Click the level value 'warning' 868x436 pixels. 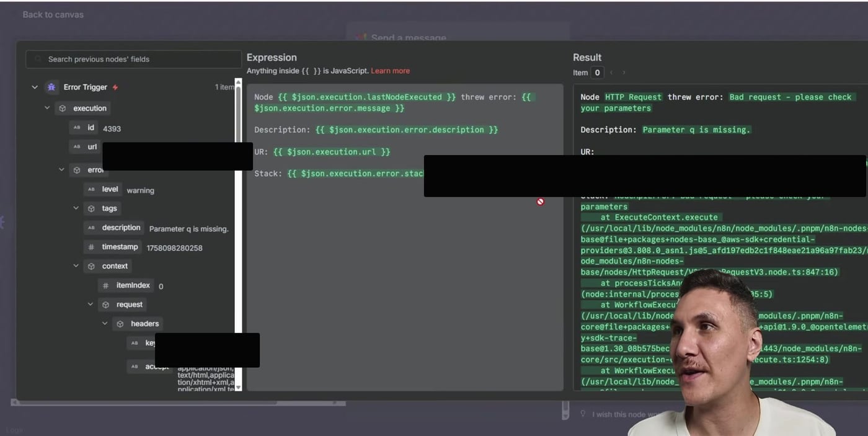pos(140,190)
